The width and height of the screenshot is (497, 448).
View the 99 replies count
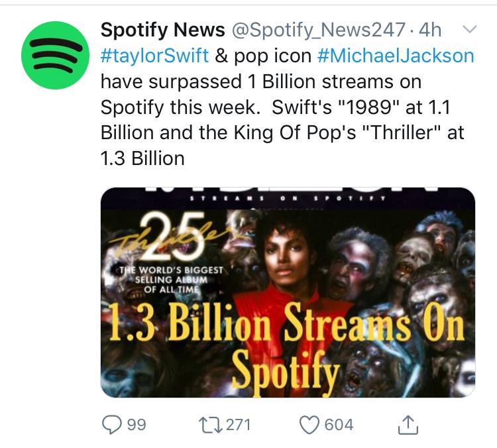coord(137,425)
